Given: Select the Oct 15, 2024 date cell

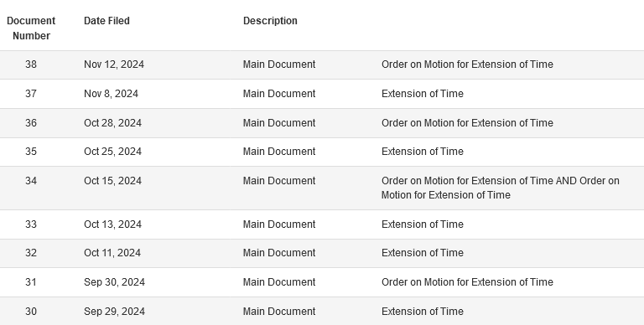Looking at the screenshot, I should (112, 181).
